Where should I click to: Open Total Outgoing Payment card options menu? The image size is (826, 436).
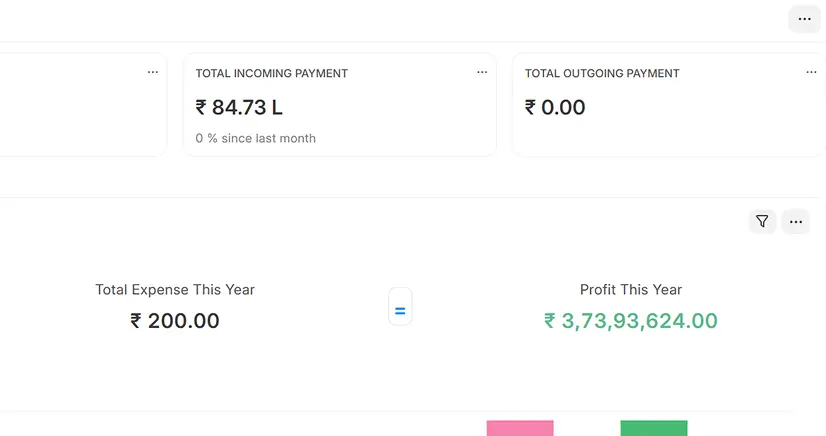pos(811,73)
